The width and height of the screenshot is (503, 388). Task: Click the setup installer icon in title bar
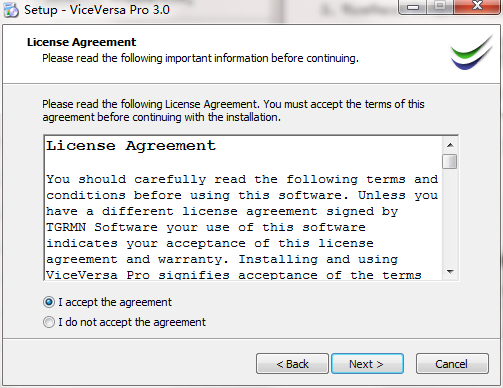(11, 10)
